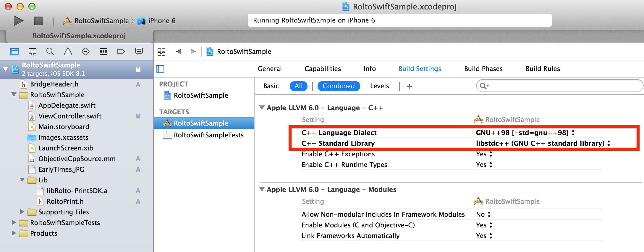Image resolution: width=644 pixels, height=252 pixels.
Task: Expand the Supporting Files folder
Action: click(22, 212)
